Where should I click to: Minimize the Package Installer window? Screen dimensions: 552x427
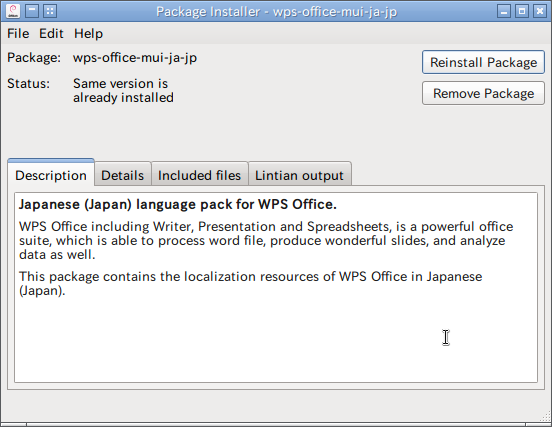point(504,11)
